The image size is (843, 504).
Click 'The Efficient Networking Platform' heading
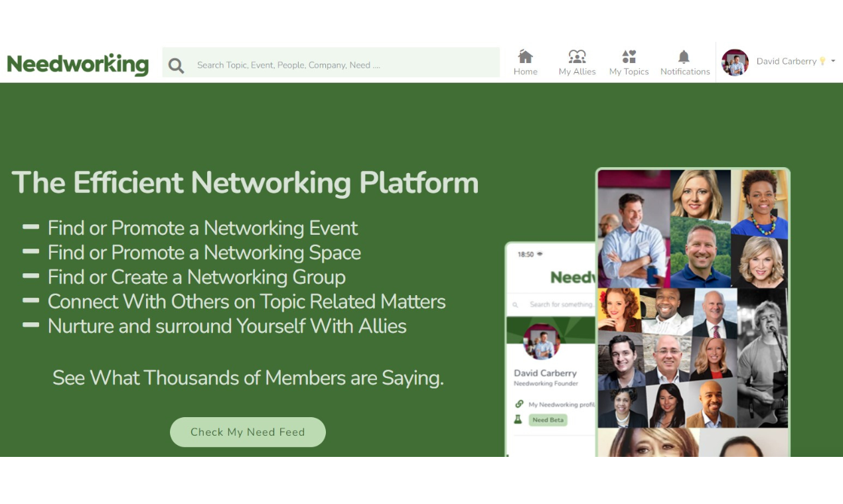click(x=245, y=183)
